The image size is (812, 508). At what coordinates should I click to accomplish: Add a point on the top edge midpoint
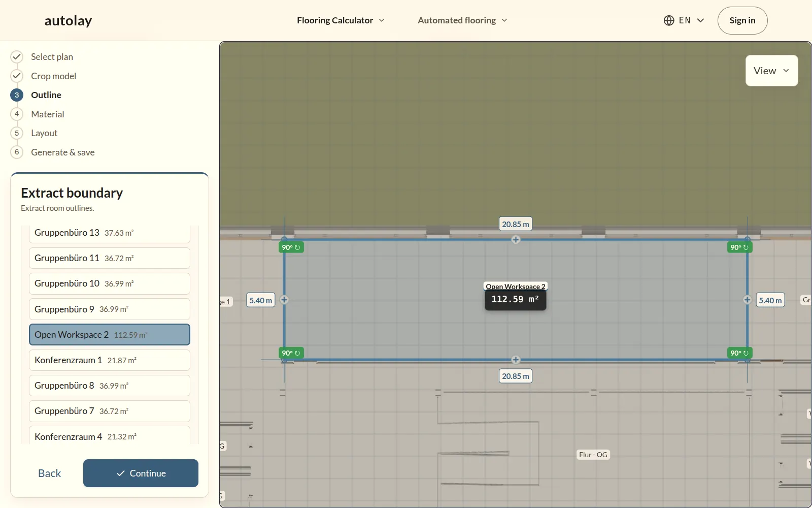pyautogui.click(x=516, y=239)
